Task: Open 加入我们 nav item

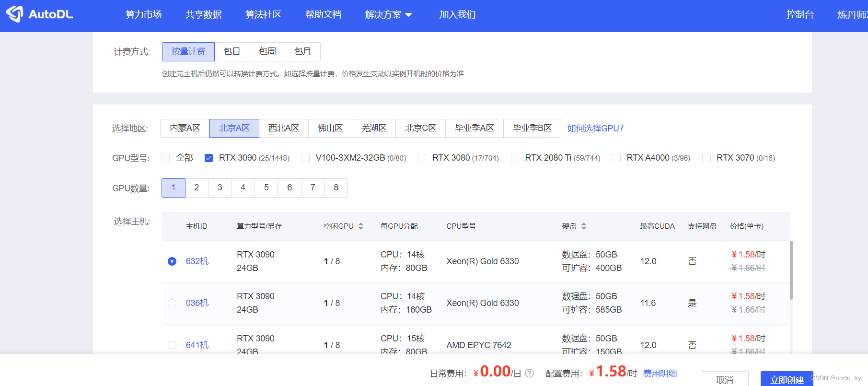Action: (458, 14)
